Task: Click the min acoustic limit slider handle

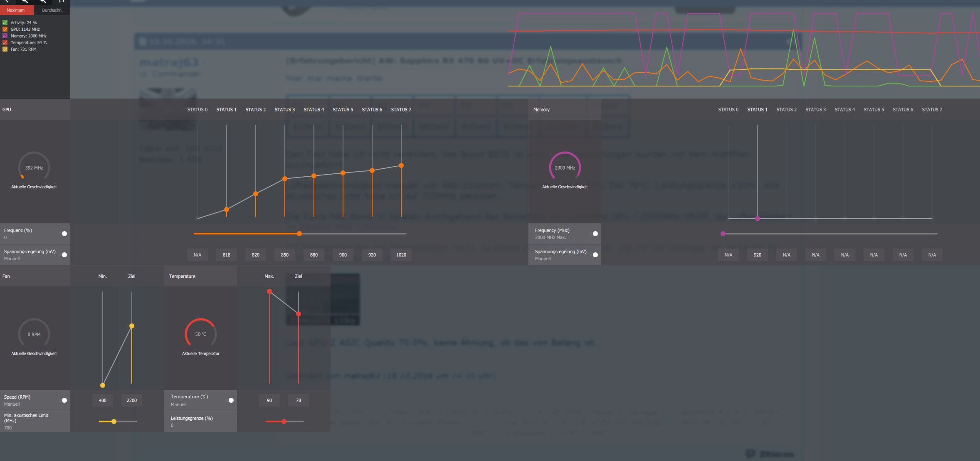Action: tap(114, 422)
